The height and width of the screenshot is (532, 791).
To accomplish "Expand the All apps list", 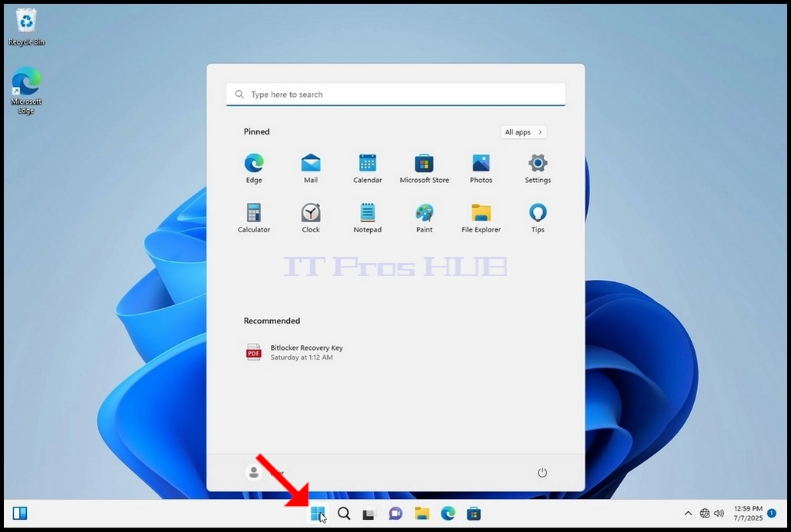I will 524,132.
